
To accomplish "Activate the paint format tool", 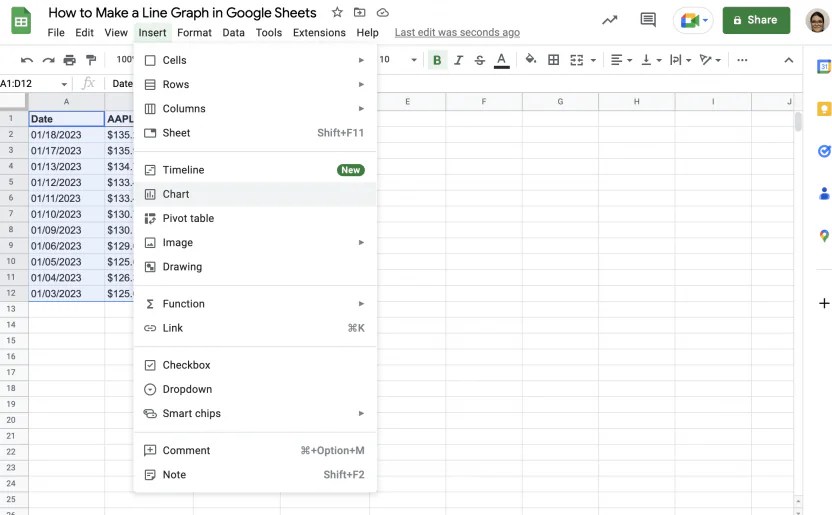I will (x=91, y=60).
